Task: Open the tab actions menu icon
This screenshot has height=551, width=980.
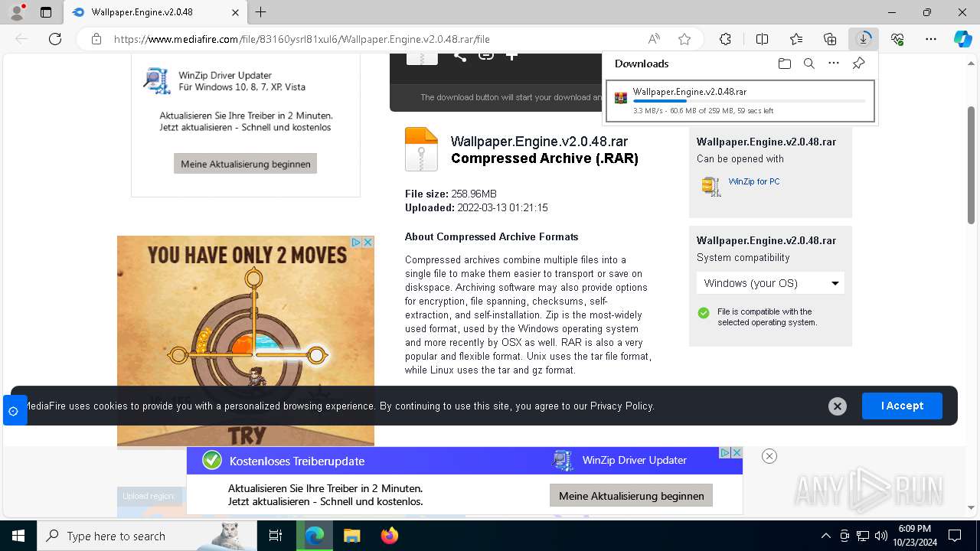Action: pyautogui.click(x=46, y=12)
